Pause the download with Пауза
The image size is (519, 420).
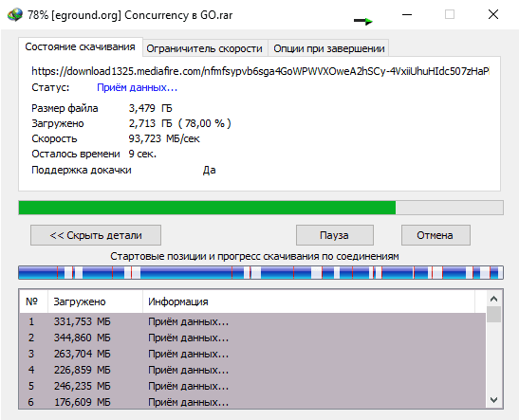(335, 235)
